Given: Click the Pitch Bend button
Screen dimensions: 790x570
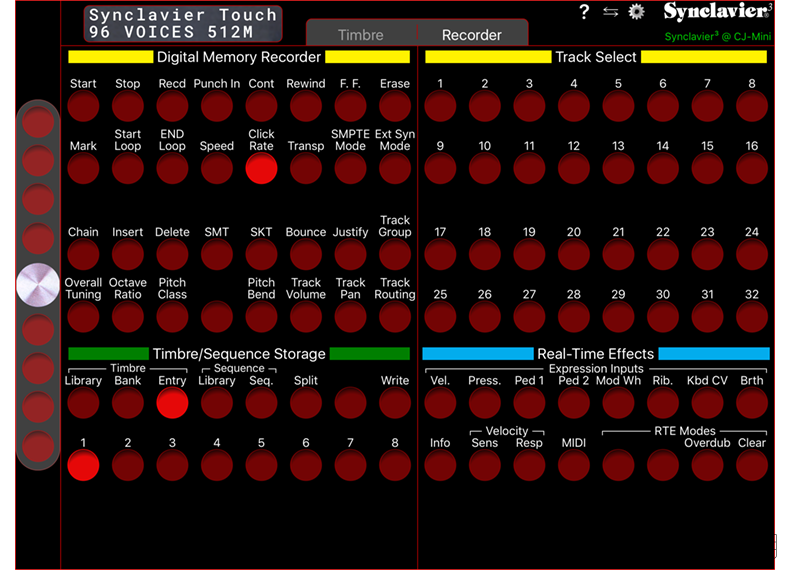Looking at the screenshot, I should tap(261, 316).
